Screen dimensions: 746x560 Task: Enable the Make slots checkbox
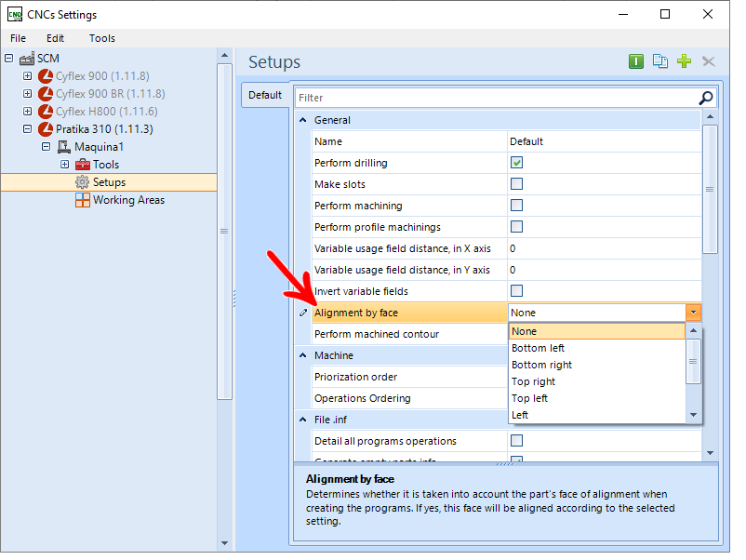point(516,183)
